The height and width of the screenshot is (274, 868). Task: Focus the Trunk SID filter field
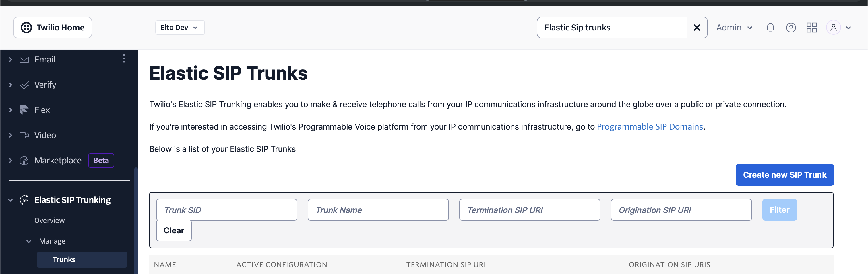click(x=226, y=210)
